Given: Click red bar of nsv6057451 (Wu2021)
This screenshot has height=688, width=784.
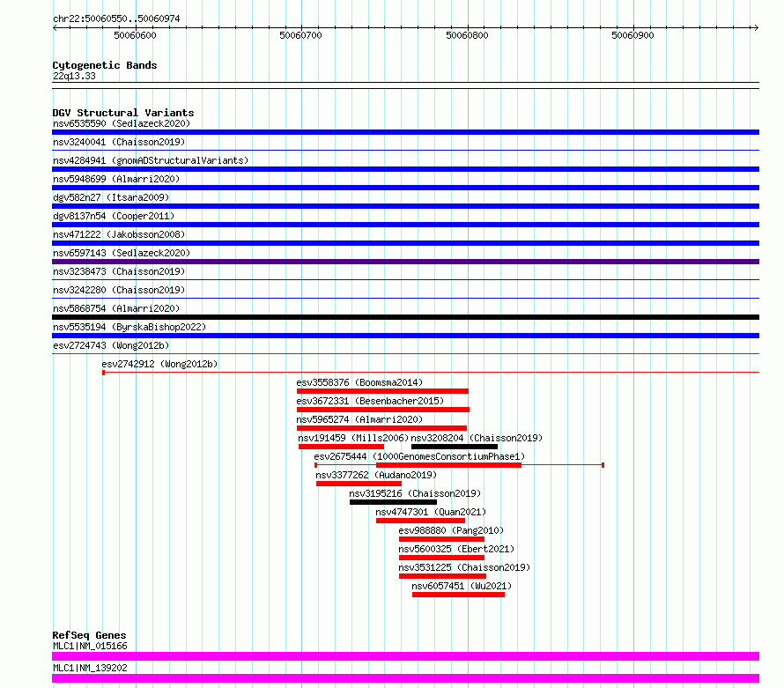Looking at the screenshot, I should coord(458,595).
